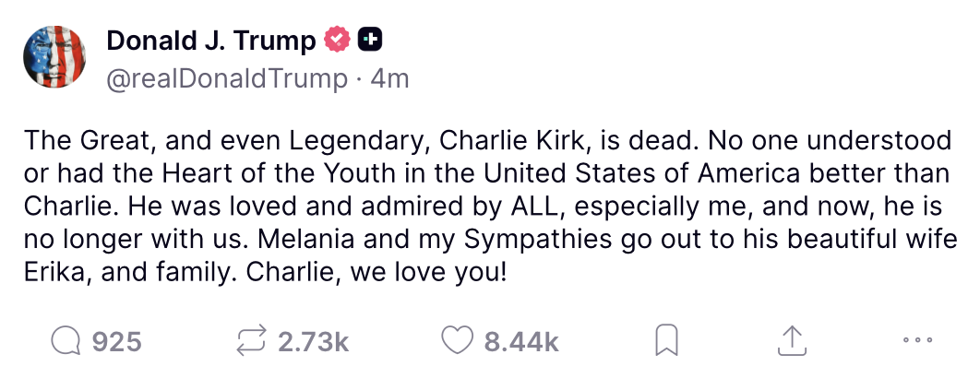View the 925 replies count
This screenshot has width=980, height=378.
click(x=117, y=342)
